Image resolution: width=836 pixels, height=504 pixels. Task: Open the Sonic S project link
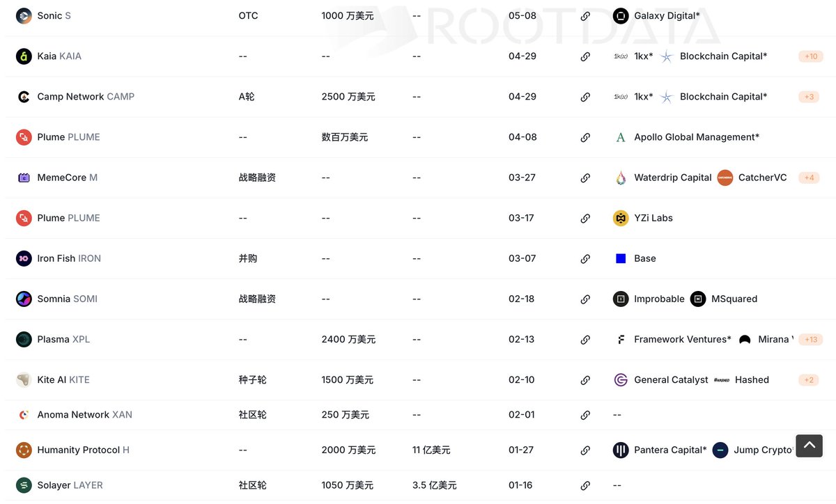pos(54,16)
